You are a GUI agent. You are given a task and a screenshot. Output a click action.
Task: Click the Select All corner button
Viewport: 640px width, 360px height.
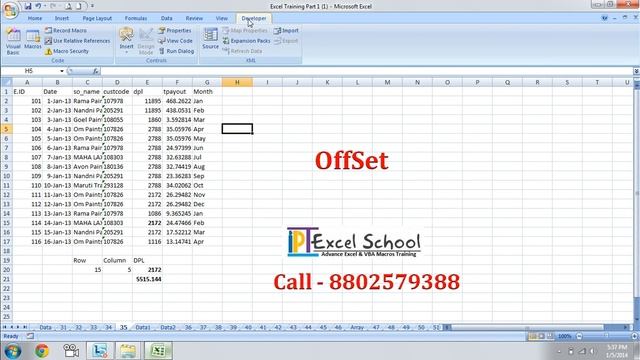point(7,82)
